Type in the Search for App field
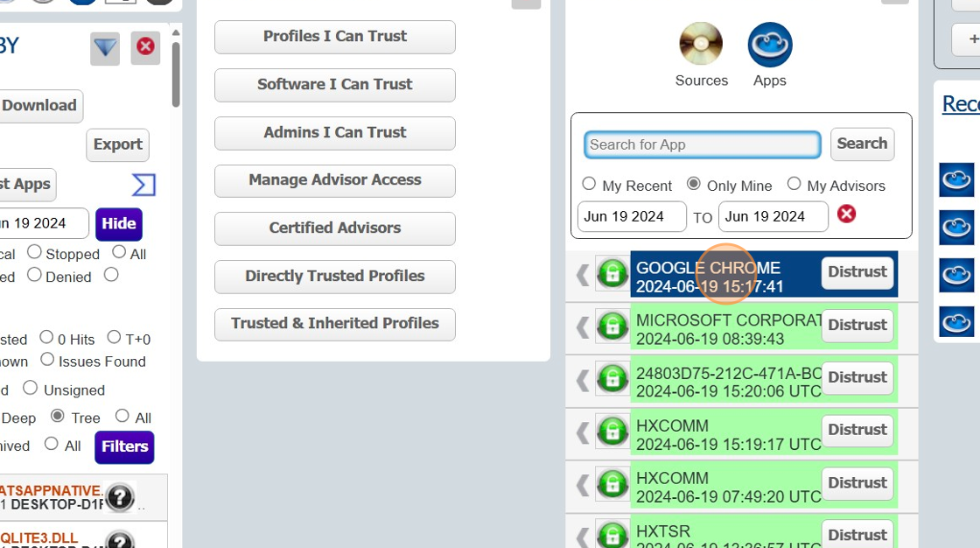This screenshot has width=980, height=548. coord(700,144)
